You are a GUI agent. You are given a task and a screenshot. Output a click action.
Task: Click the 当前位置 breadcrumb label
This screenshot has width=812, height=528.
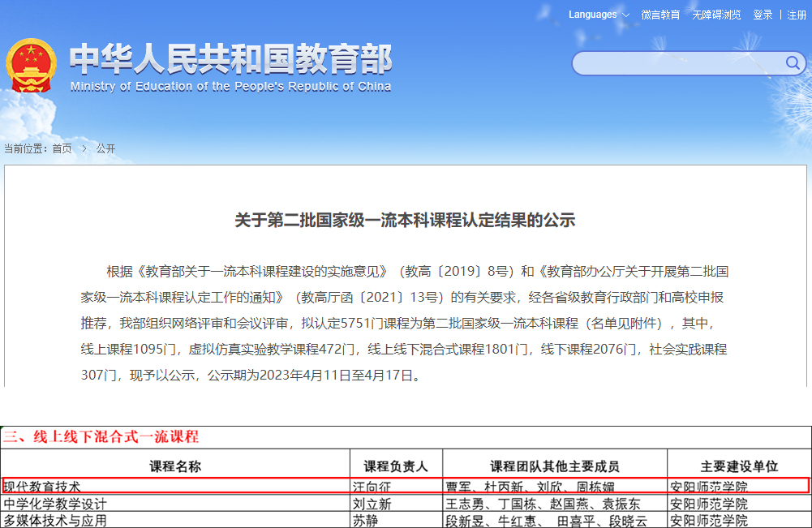tap(26, 148)
